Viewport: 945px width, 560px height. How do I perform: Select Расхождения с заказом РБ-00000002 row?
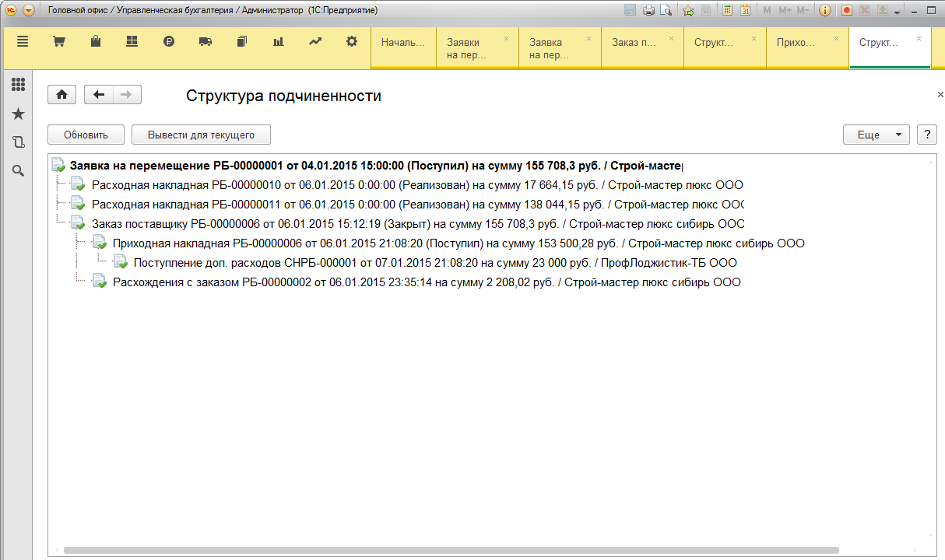coord(427,282)
